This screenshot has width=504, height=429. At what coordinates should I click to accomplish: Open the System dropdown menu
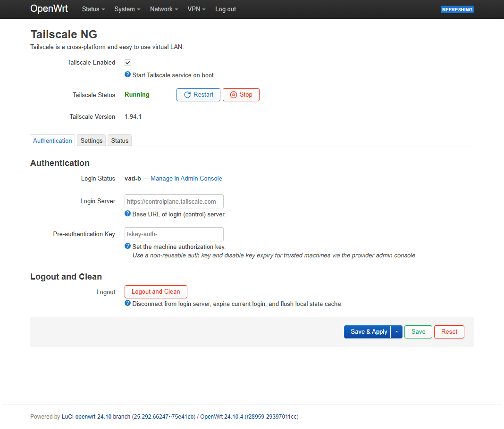pyautogui.click(x=127, y=9)
